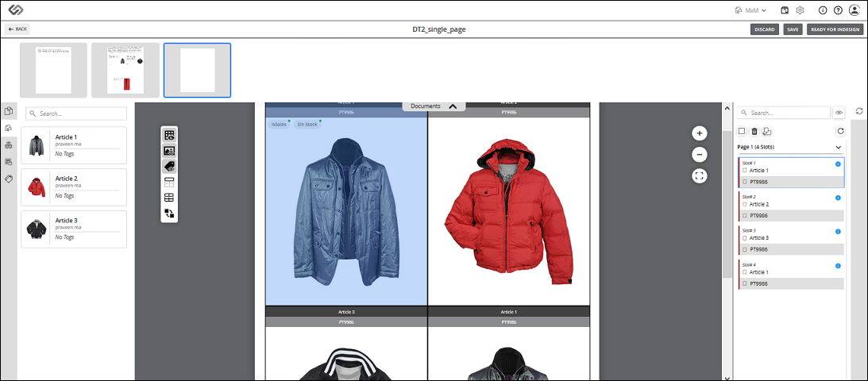Fit the page to screen
Viewport: 868px width, 381px height.
(x=699, y=176)
